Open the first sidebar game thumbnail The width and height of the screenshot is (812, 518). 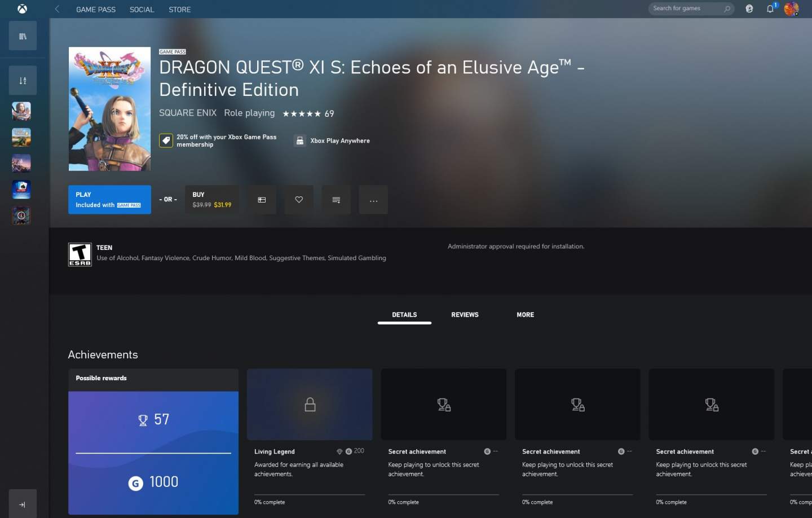point(21,111)
